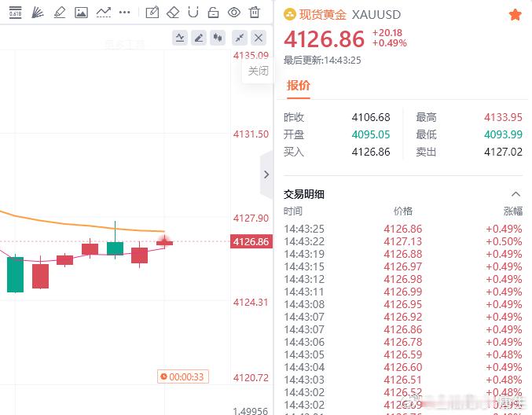Click the 最高 value 4133.95
This screenshot has width=532, height=415.
tap(503, 117)
